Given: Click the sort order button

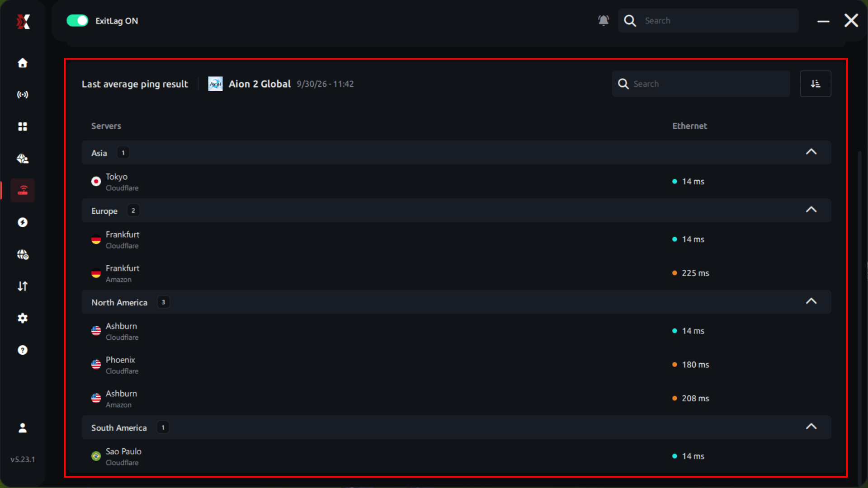Looking at the screenshot, I should pyautogui.click(x=816, y=84).
